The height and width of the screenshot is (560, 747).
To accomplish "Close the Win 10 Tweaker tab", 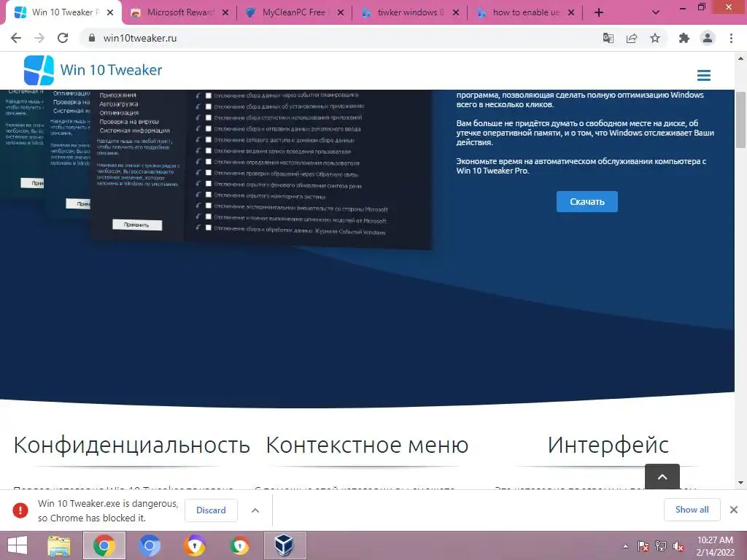I will click(x=110, y=12).
